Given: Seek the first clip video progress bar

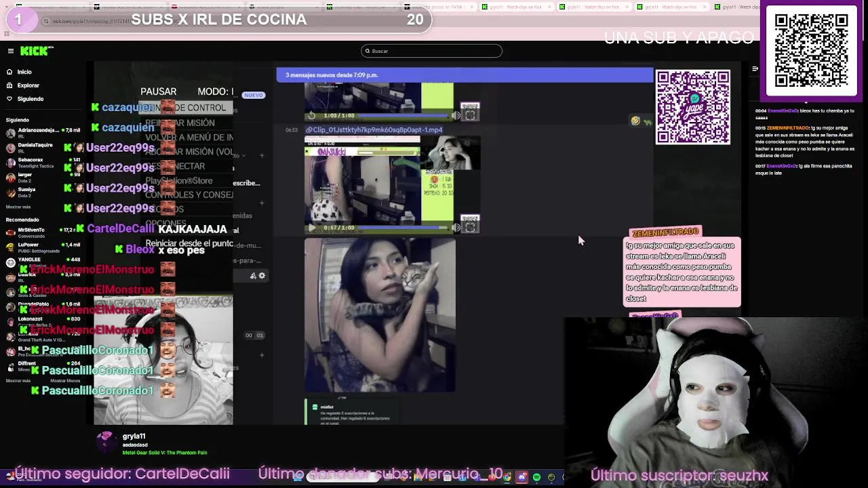Looking at the screenshot, I should [x=404, y=115].
